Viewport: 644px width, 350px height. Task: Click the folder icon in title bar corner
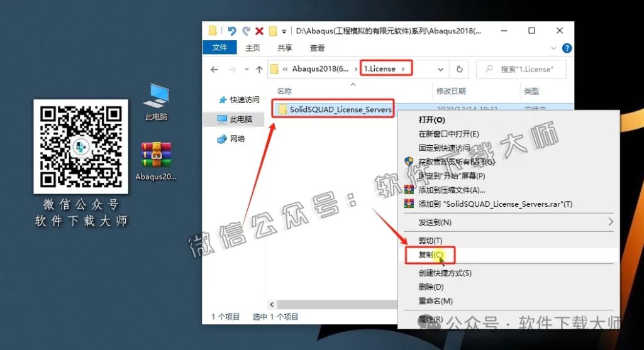click(x=213, y=31)
